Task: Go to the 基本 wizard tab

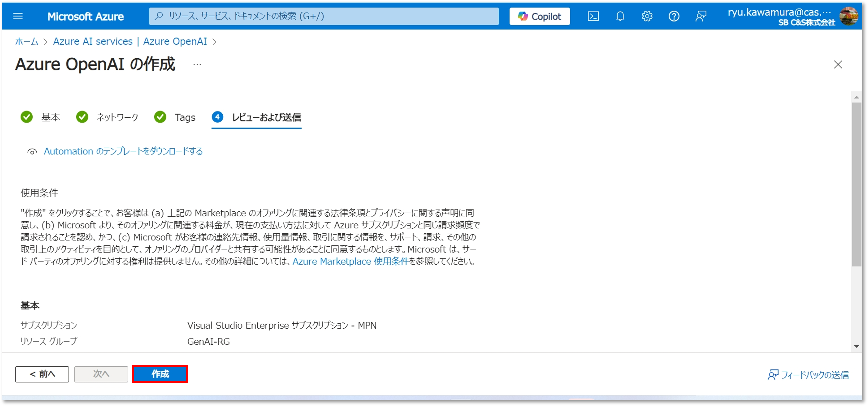Action: tap(50, 117)
